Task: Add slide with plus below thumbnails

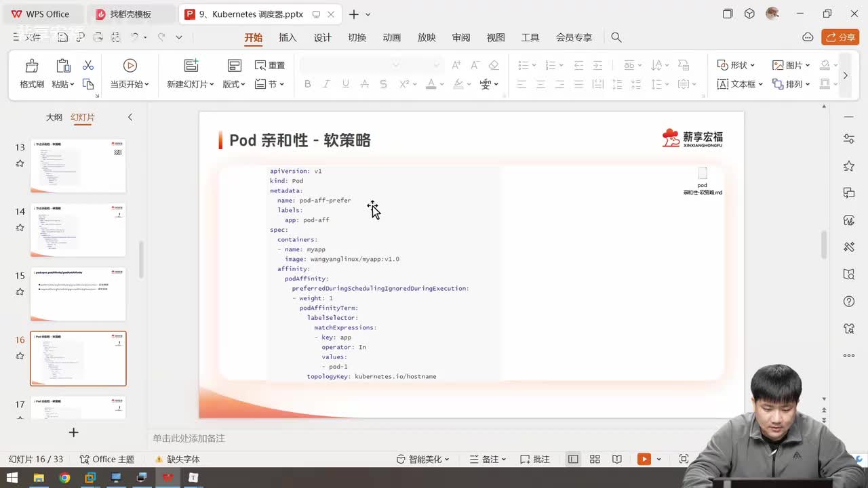Action: (74, 432)
